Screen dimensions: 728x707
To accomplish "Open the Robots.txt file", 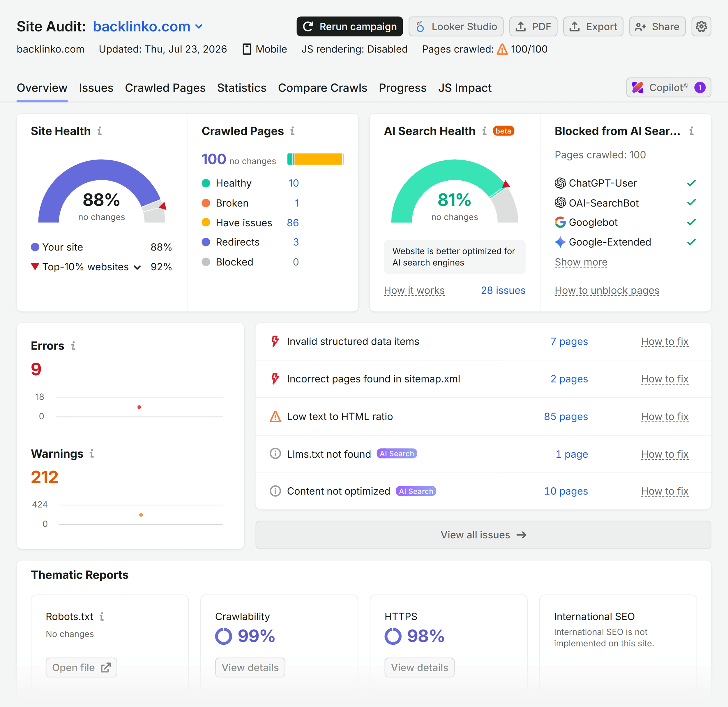I will 81,667.
